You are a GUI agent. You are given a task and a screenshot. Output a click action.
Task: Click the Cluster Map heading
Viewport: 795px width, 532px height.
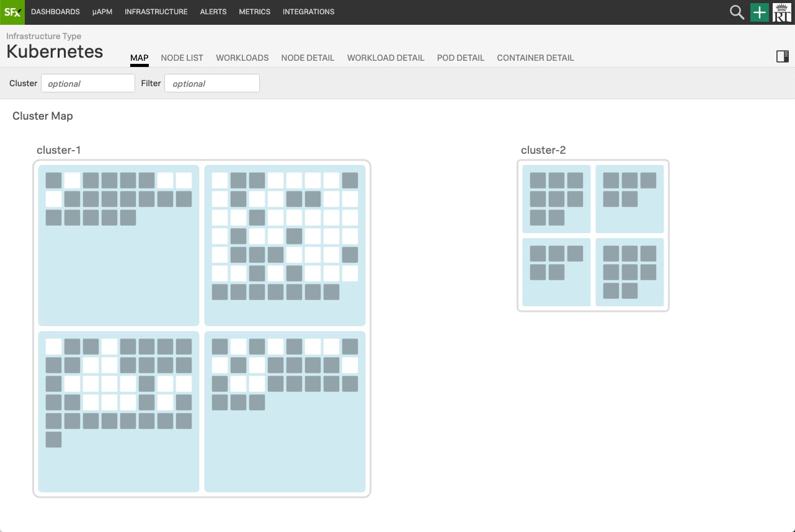[43, 116]
